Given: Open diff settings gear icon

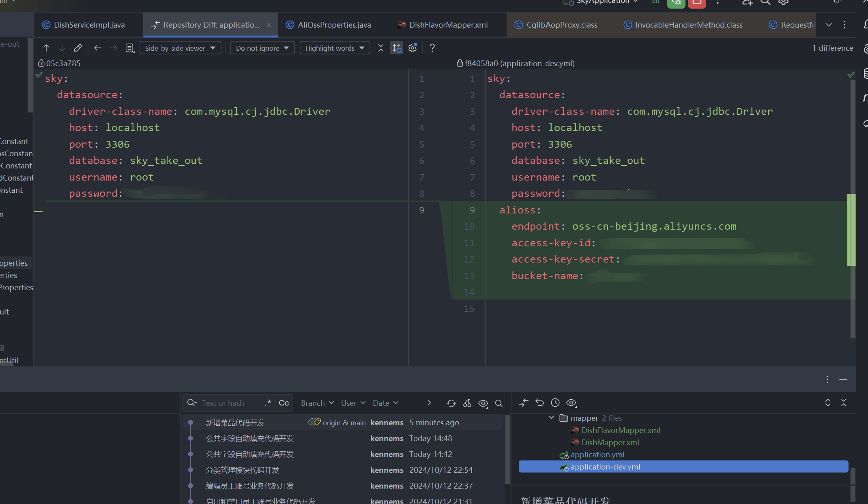Looking at the screenshot, I should tap(413, 48).
